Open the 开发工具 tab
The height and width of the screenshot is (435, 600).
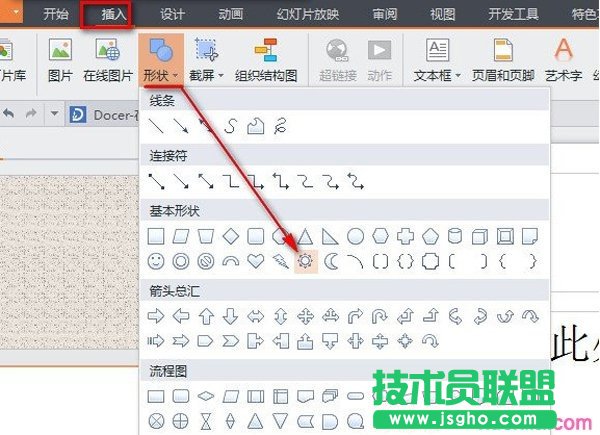(514, 15)
